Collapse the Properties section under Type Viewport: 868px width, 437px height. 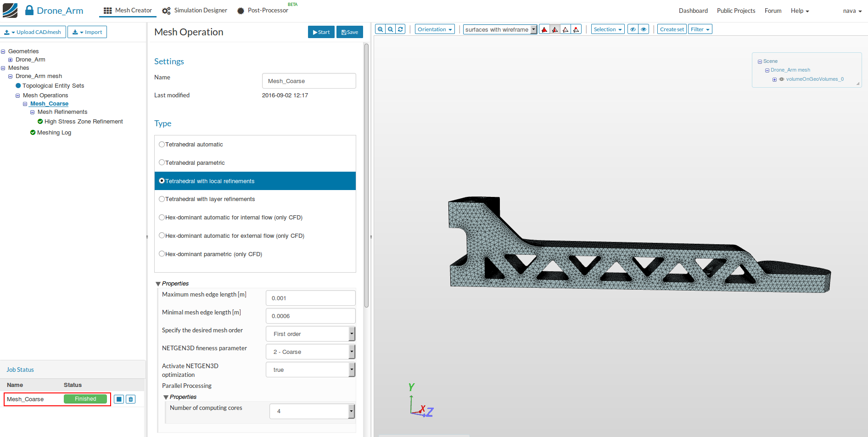pos(158,284)
